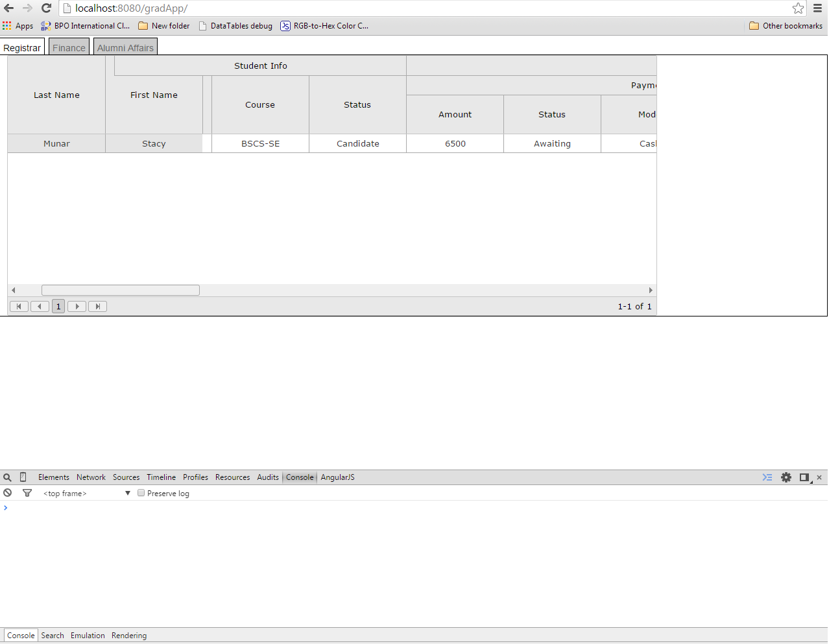829x644 pixels.
Task: Go to next page in grid pager
Action: click(77, 306)
